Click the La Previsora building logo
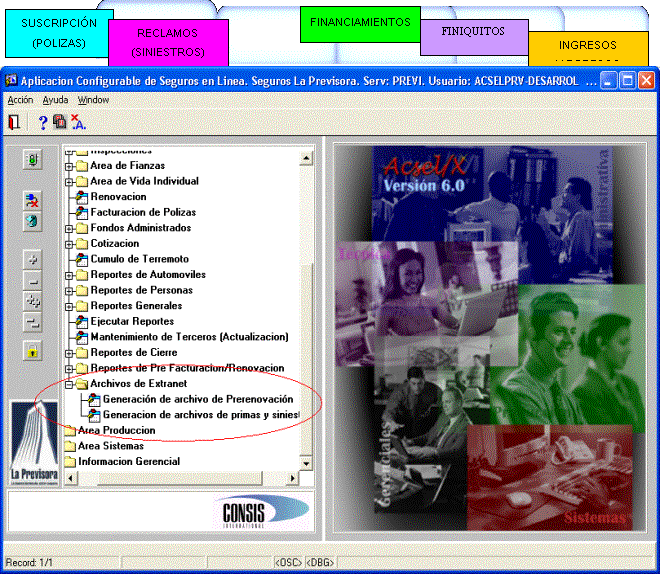This screenshot has width=660, height=574. click(x=34, y=444)
